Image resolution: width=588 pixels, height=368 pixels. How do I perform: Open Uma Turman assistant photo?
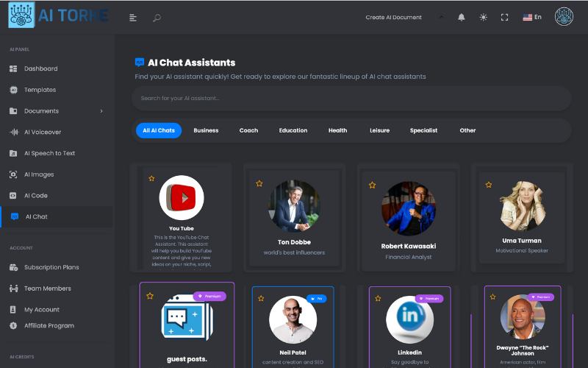pyautogui.click(x=522, y=206)
